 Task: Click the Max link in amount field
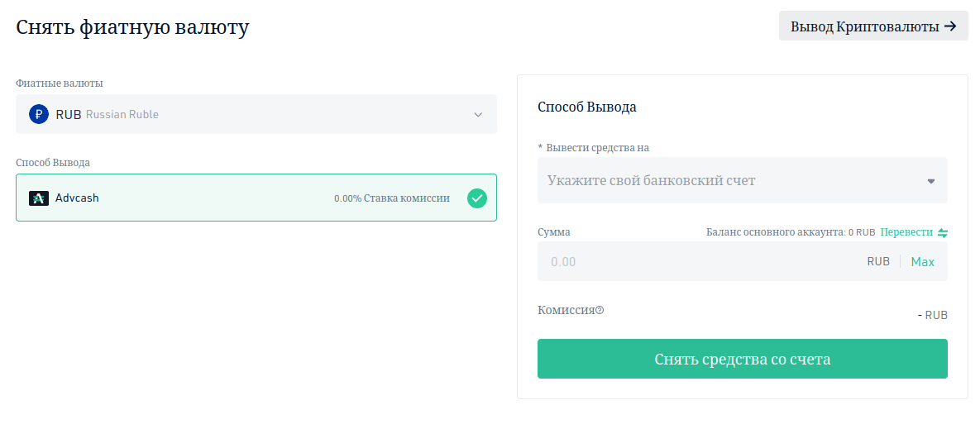coord(922,262)
